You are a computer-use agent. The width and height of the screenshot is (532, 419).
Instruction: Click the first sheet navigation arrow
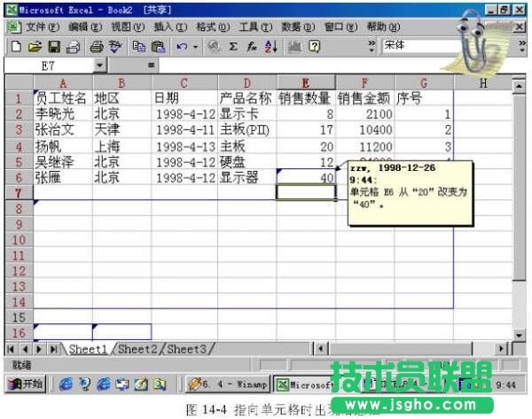(x=11, y=349)
